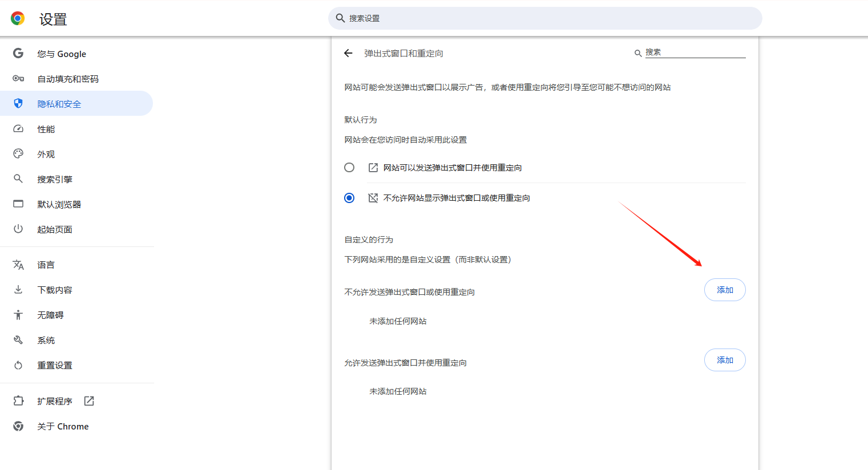Image resolution: width=868 pixels, height=470 pixels.
Task: Open the 您与 Google settings section
Action: [x=76, y=54]
